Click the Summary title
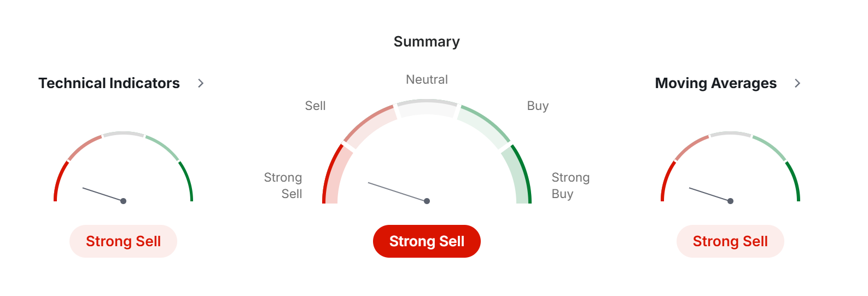Screen dimensions: 868x296 pos(427,42)
